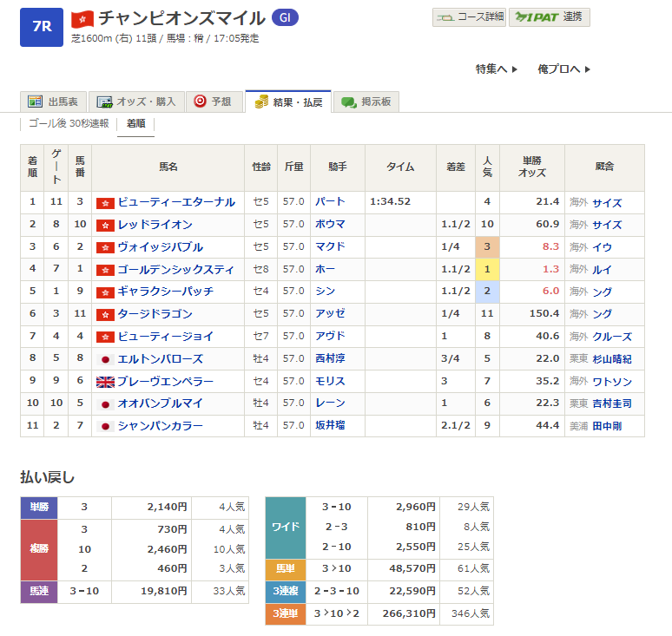Click the 出馬表 tab icon

36,102
